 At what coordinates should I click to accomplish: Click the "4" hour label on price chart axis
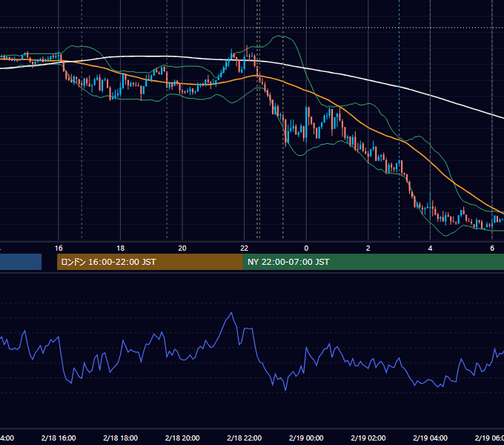click(x=430, y=248)
